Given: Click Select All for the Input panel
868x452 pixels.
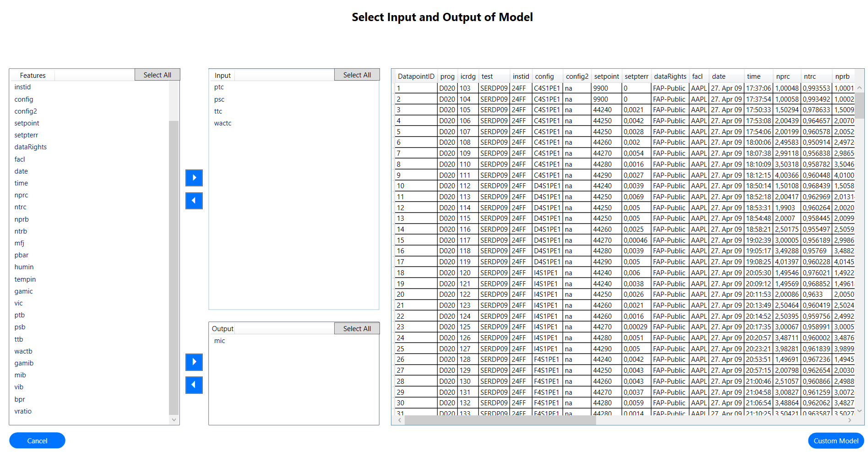Looking at the screenshot, I should click(x=357, y=74).
